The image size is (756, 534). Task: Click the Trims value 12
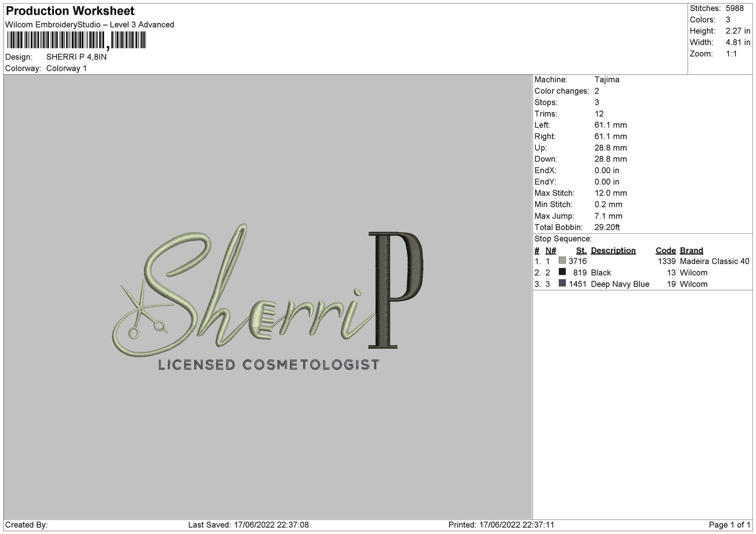pyautogui.click(x=599, y=114)
